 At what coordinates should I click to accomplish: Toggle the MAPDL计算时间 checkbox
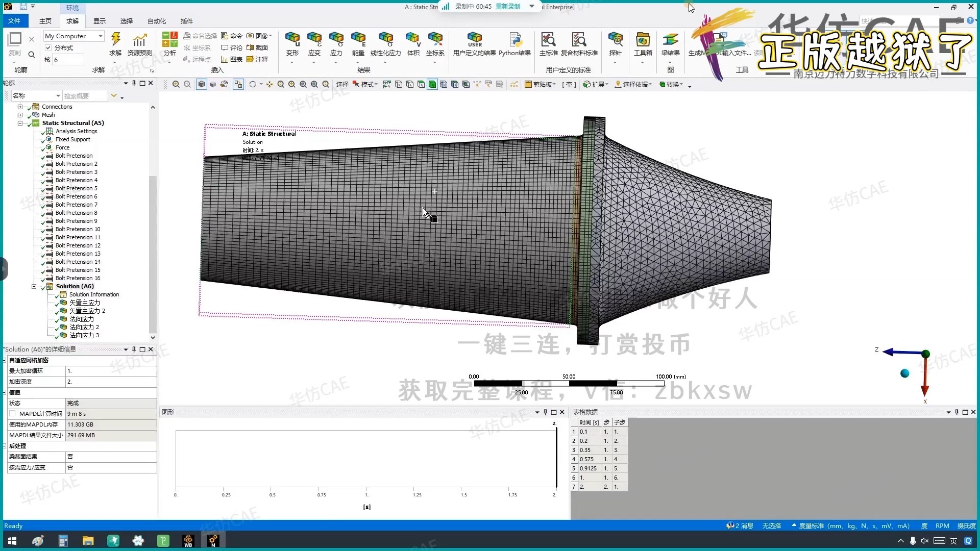click(x=12, y=414)
